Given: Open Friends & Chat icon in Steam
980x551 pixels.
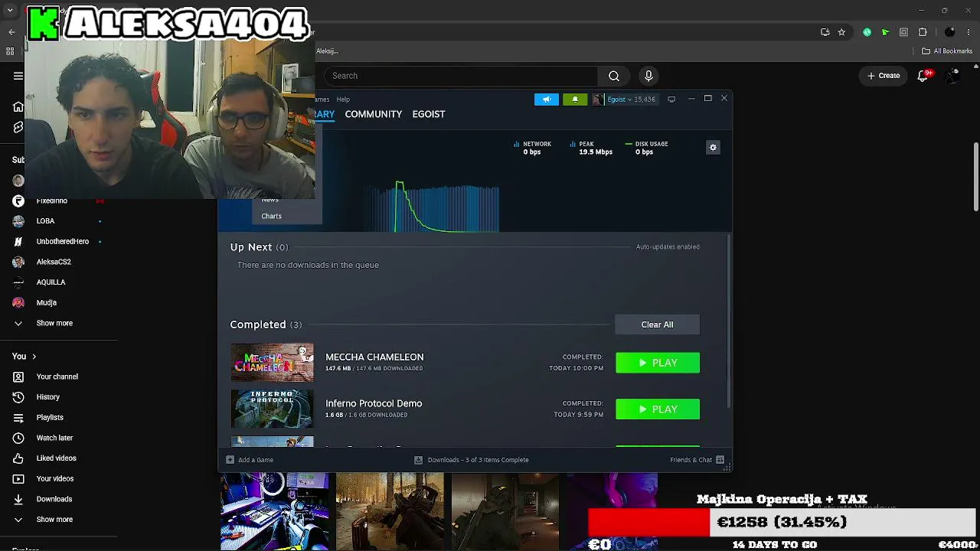Looking at the screenshot, I should (720, 460).
